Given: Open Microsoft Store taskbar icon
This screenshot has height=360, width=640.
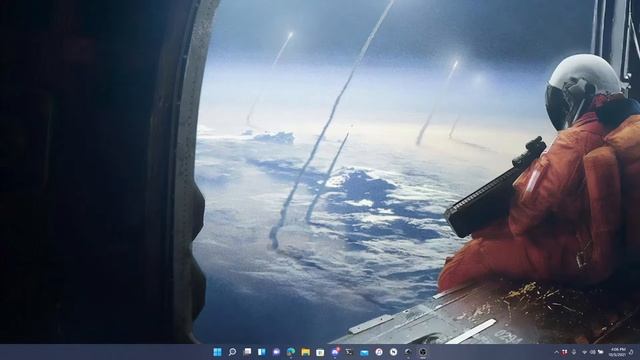Looking at the screenshot, I should [x=320, y=352].
